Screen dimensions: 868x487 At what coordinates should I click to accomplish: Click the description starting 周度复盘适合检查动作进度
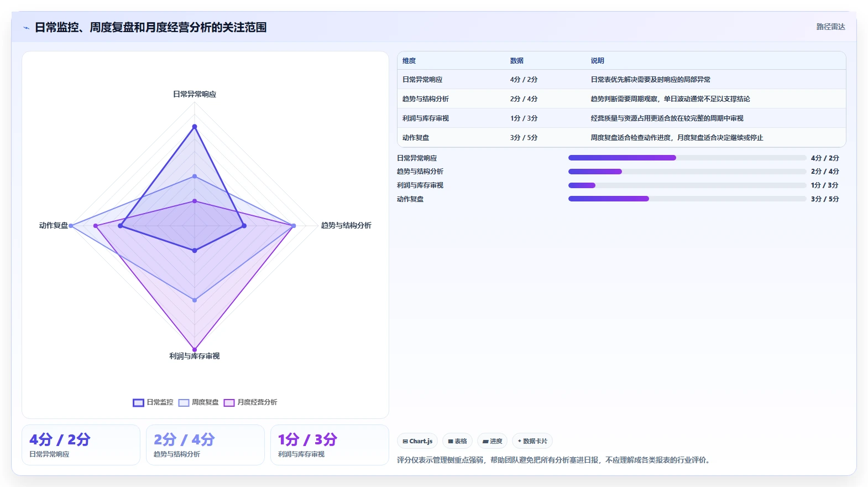point(677,138)
